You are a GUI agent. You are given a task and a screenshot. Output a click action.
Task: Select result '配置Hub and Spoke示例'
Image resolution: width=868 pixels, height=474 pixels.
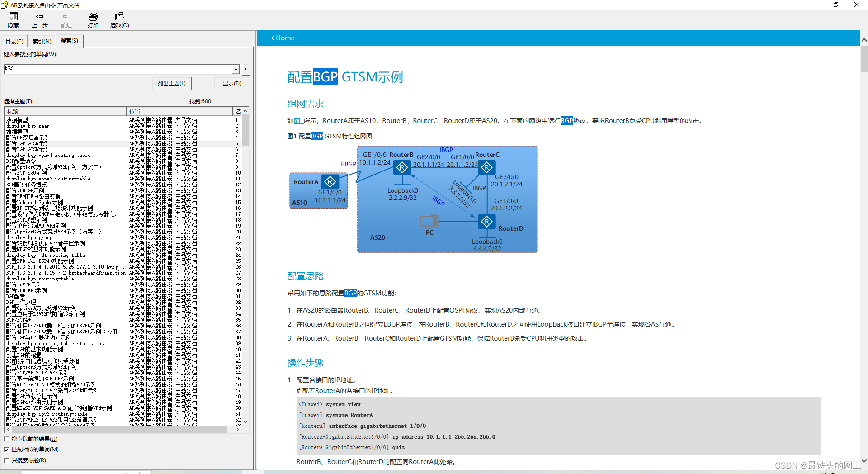[35, 203]
